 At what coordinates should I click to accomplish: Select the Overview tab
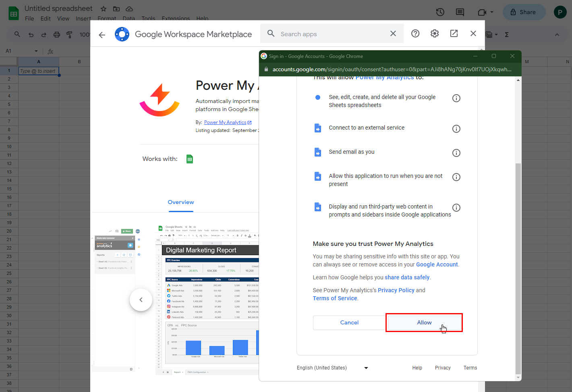tap(181, 202)
